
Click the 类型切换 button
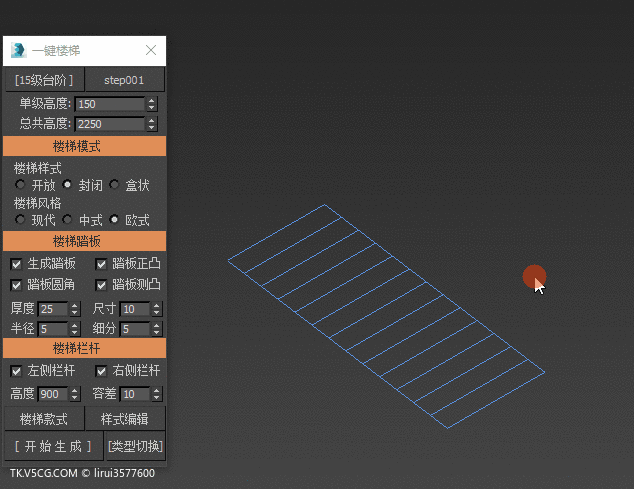(135, 446)
